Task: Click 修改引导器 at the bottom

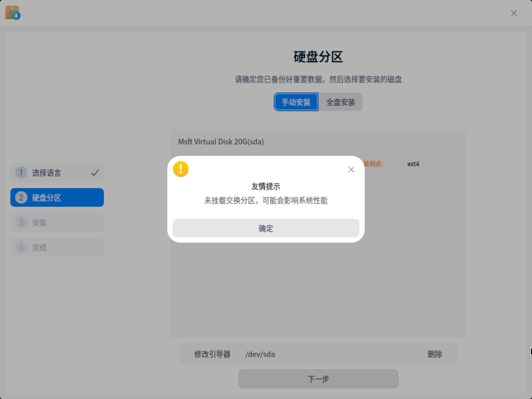Action: [x=212, y=354]
